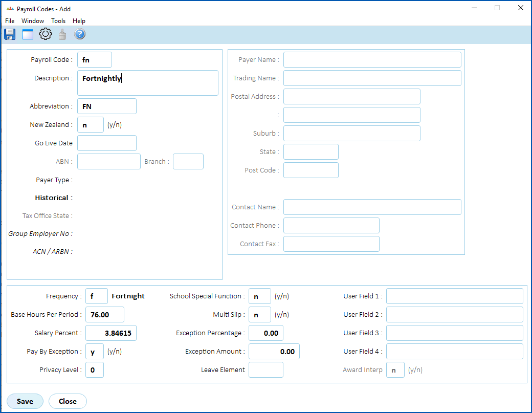The width and height of the screenshot is (532, 413).
Task: Click the Exception Amount field
Action: (x=274, y=352)
